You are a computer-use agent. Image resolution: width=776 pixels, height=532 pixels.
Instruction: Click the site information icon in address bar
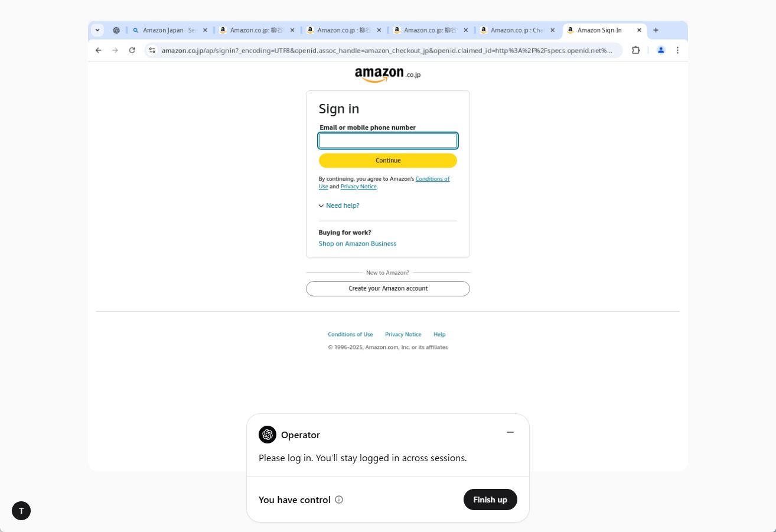click(152, 50)
